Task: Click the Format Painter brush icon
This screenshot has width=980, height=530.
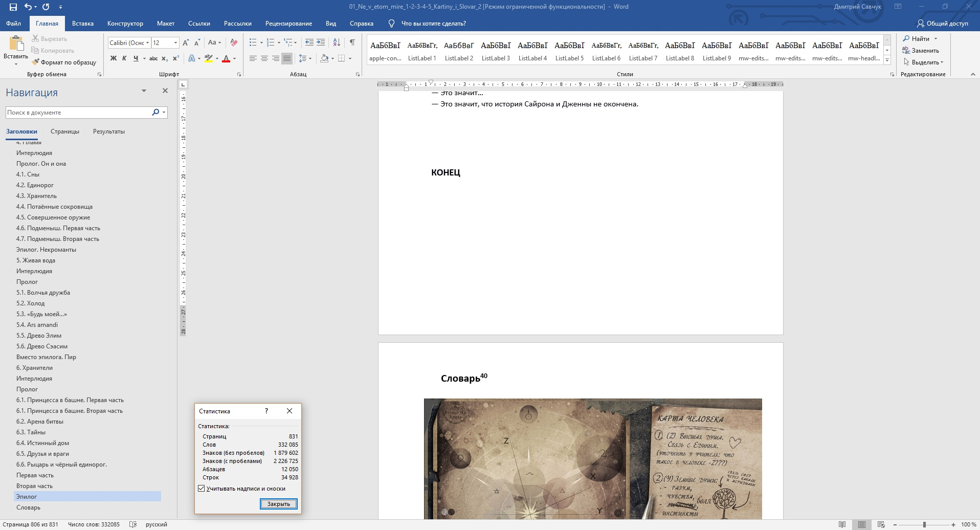Action: pos(35,62)
